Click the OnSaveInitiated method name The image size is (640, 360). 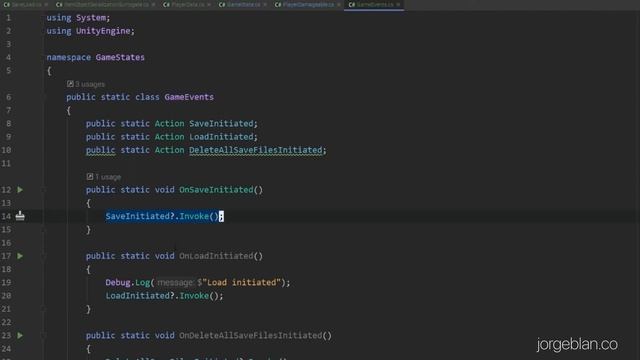tap(216, 190)
